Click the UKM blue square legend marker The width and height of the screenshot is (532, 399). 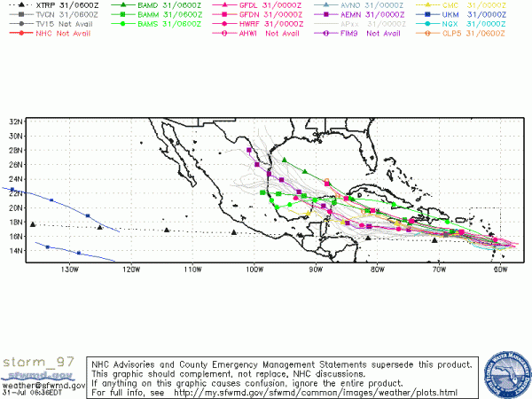(427, 14)
